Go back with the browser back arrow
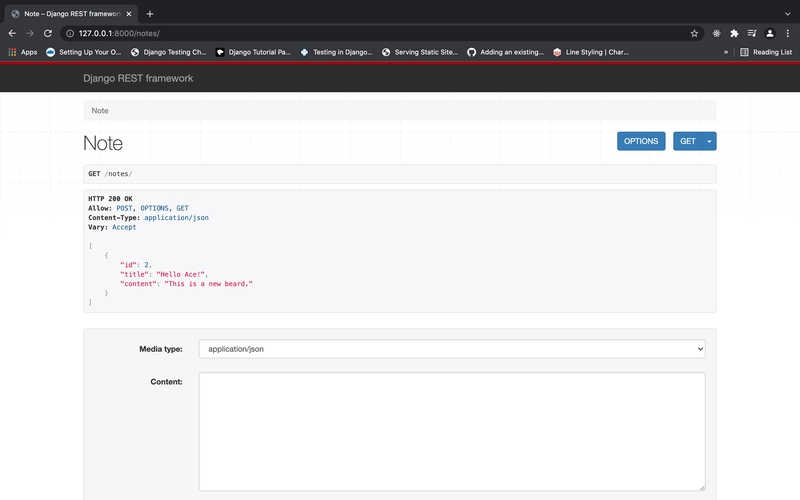 pos(12,33)
